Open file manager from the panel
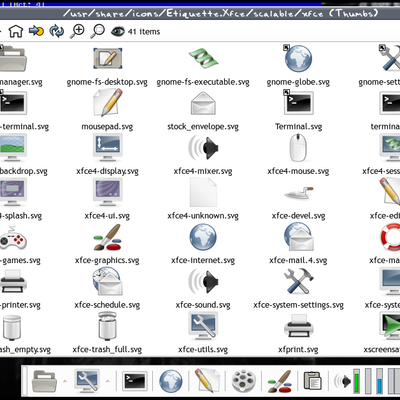400x400 pixels. click(x=44, y=381)
